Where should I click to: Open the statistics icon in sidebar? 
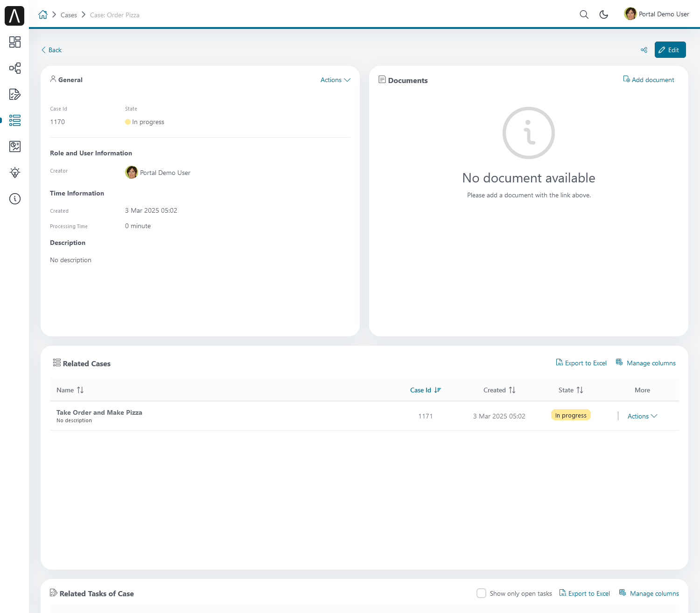coord(15,146)
